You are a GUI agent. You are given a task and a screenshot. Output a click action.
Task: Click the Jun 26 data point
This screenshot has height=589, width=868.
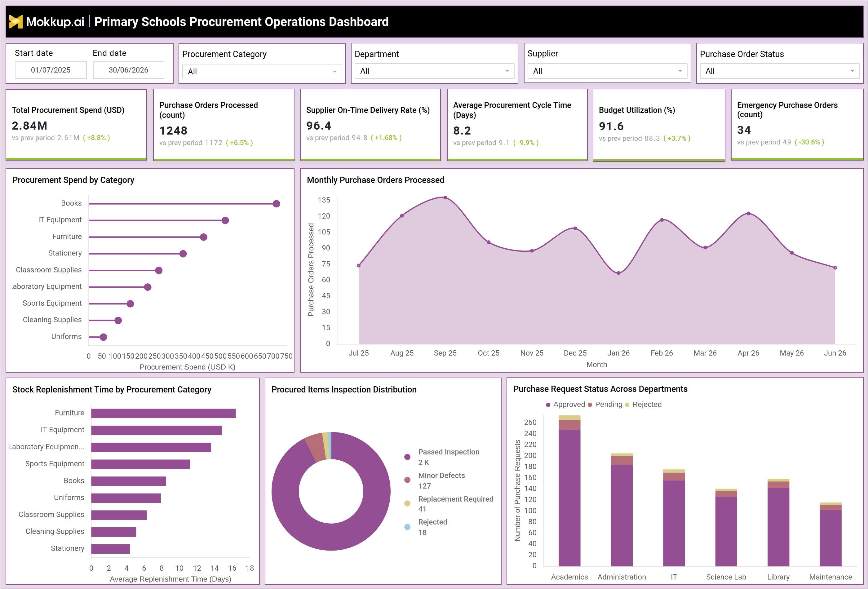[x=835, y=268]
